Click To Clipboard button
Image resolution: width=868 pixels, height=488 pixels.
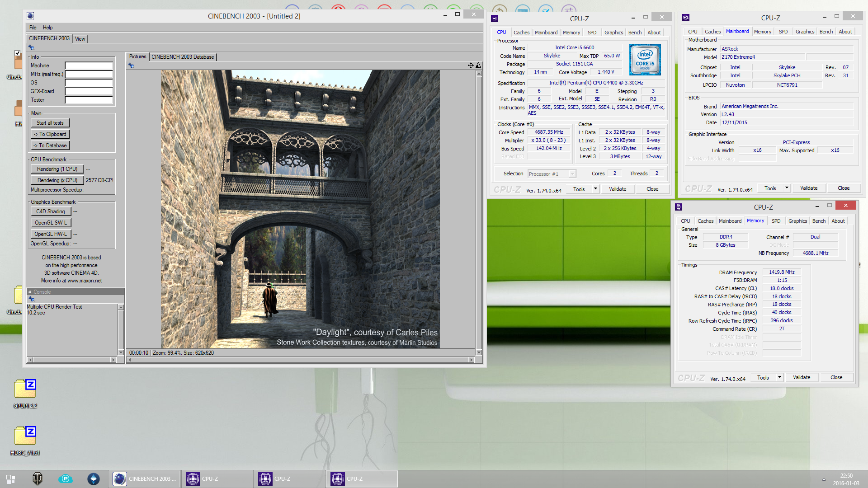tap(50, 134)
